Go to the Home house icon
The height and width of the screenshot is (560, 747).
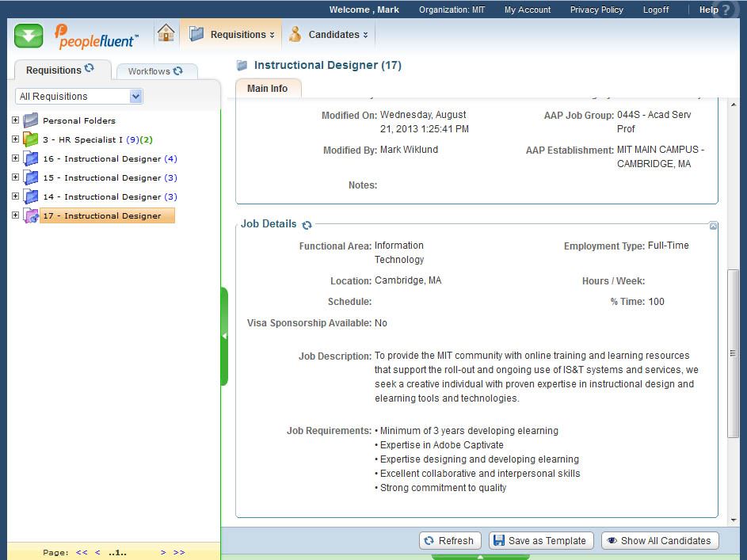pos(166,33)
